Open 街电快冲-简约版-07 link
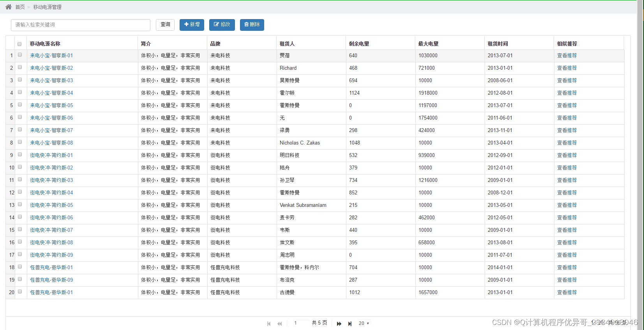Viewport: 644px width, 330px height. point(51,230)
